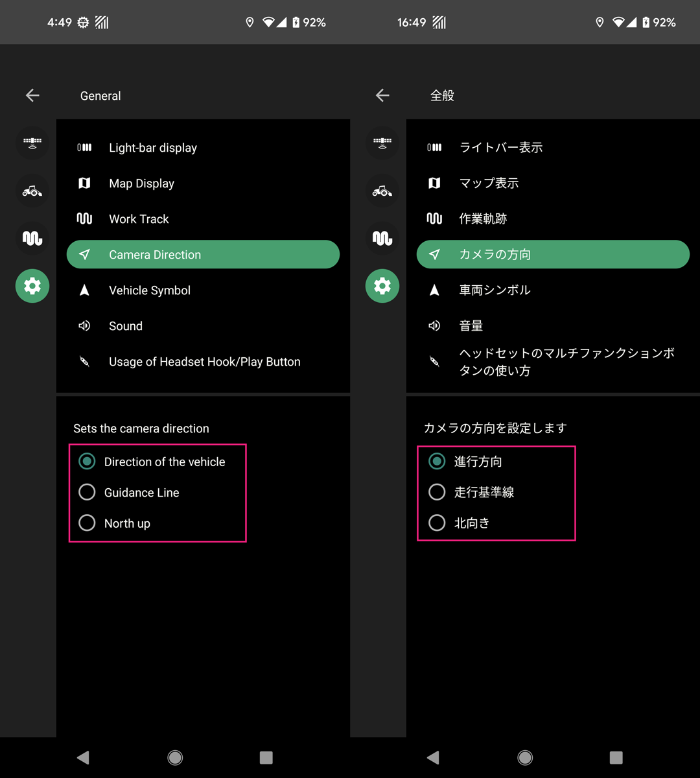The image size is (700, 778).
Task: Set camera direction to North up
Action: (x=87, y=523)
